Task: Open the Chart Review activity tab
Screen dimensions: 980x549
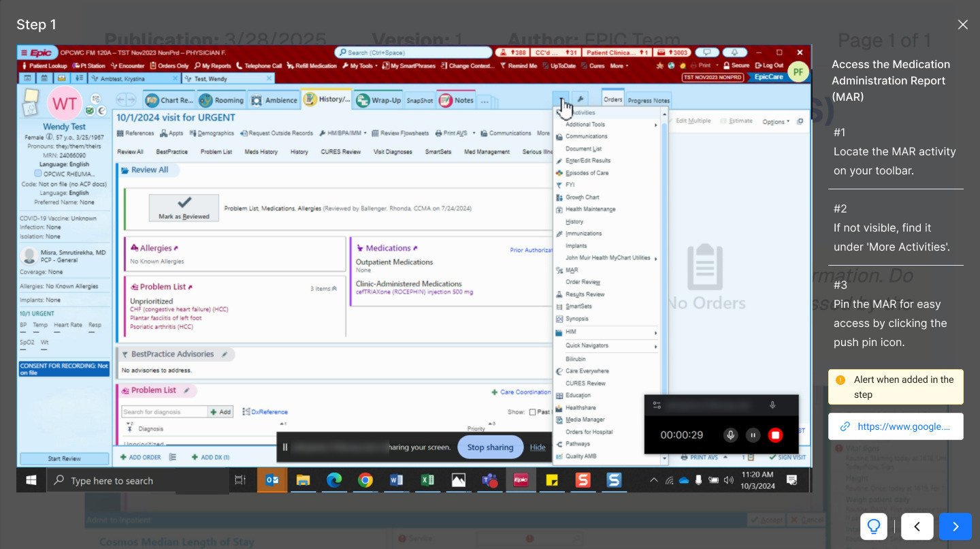Action: [169, 100]
